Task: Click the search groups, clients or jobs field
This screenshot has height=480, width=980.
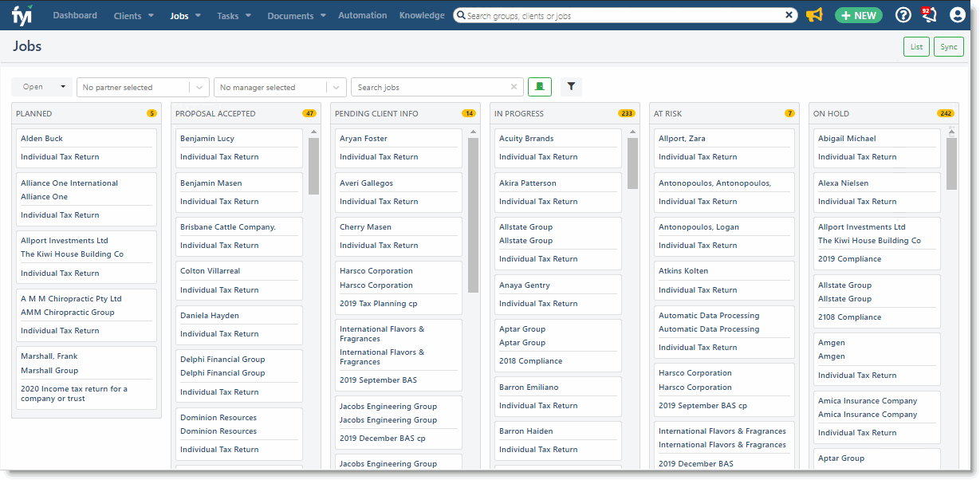Action: 626,15
